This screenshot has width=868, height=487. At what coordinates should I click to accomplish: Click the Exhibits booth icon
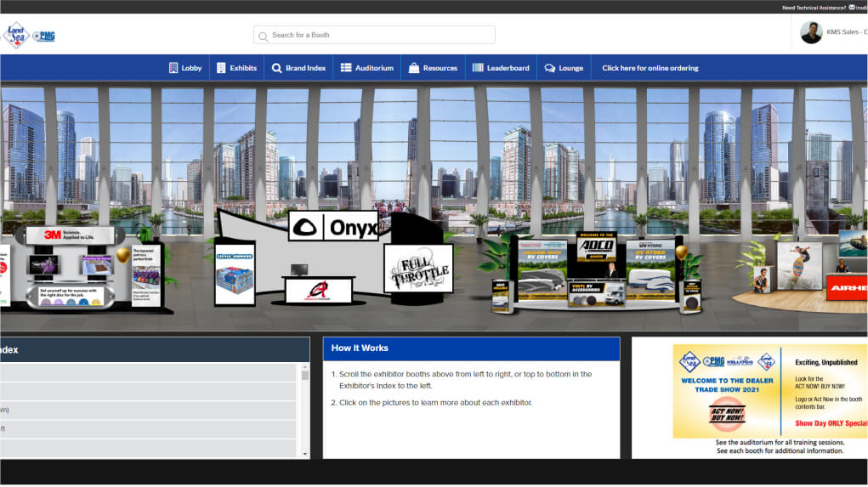pos(221,67)
